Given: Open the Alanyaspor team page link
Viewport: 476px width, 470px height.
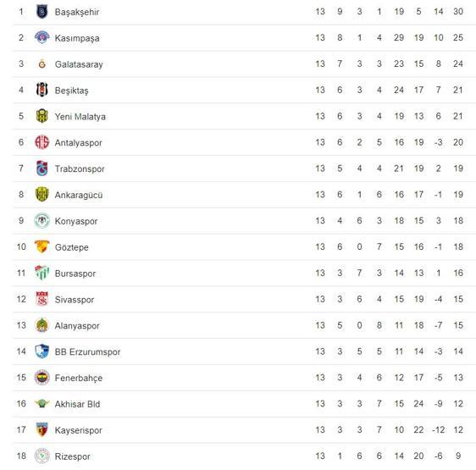Looking at the screenshot, I should pyautogui.click(x=77, y=326).
